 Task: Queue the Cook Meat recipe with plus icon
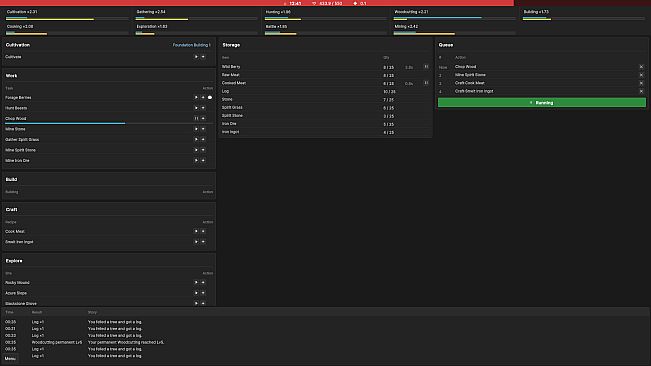pos(203,231)
